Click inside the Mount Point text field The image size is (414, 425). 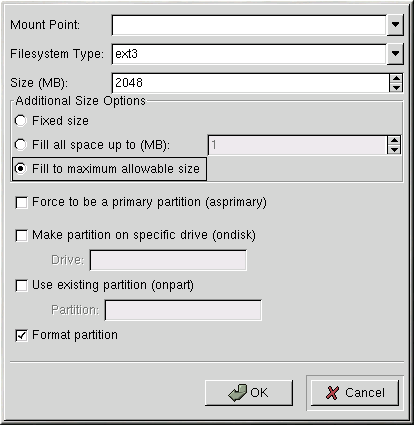point(249,25)
